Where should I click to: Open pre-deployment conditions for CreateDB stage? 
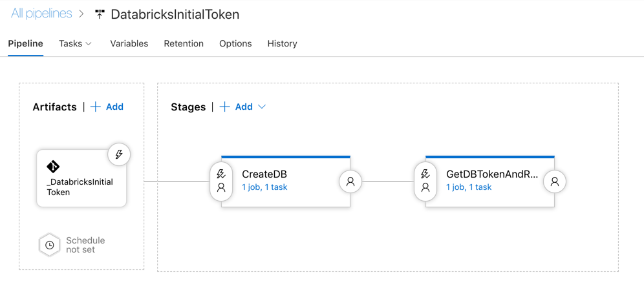221,181
